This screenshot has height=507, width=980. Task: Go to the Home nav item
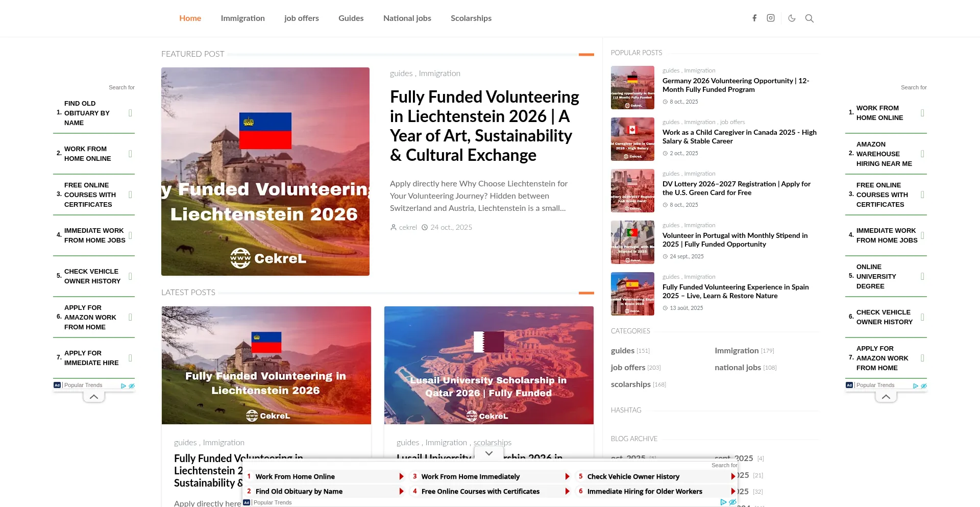[190, 18]
